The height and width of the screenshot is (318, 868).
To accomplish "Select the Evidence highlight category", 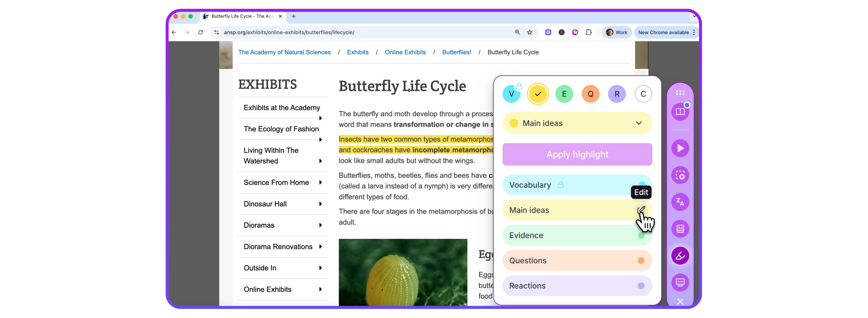I will [577, 235].
